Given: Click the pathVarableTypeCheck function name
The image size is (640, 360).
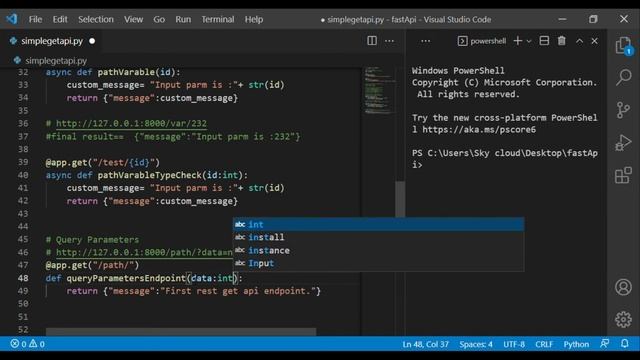Looking at the screenshot, I should pos(149,175).
